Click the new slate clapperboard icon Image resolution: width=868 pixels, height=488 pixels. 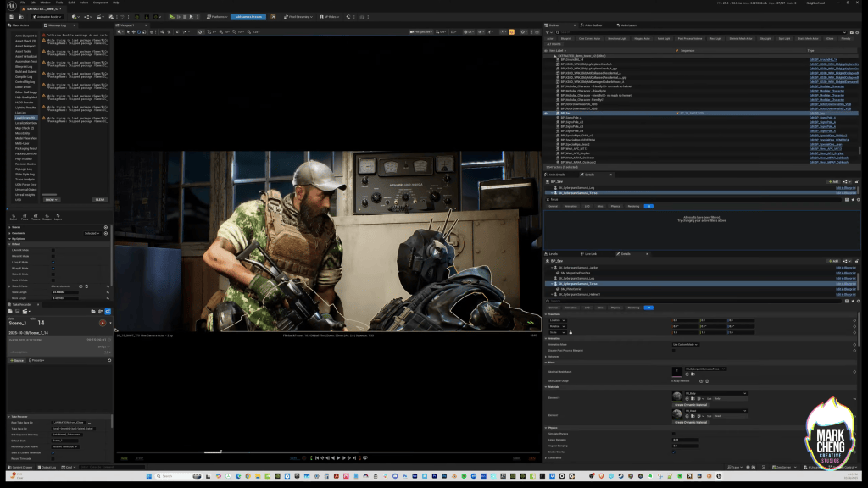25,312
